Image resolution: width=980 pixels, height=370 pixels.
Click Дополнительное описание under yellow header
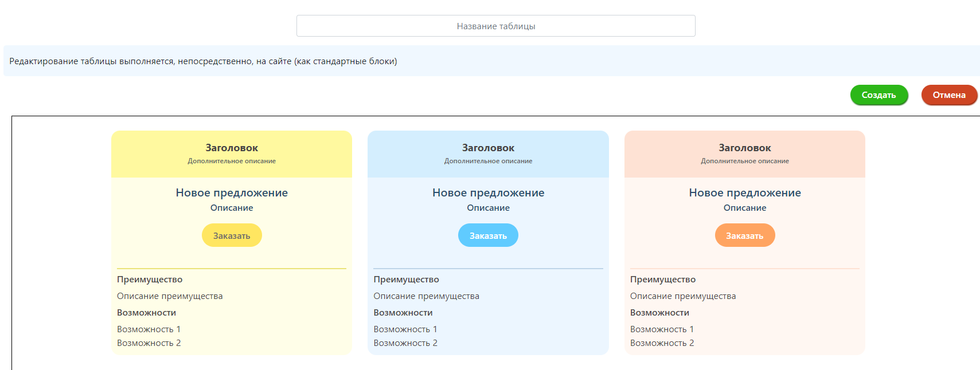(x=232, y=161)
